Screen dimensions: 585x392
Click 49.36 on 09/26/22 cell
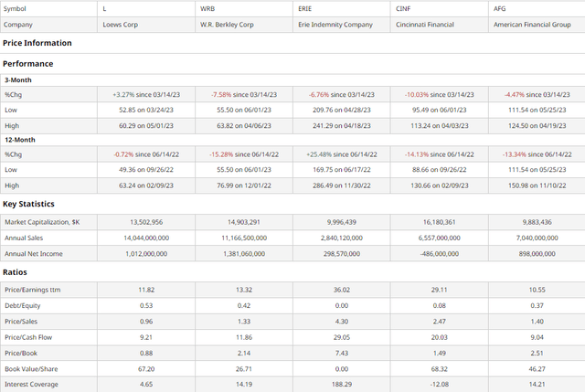click(x=146, y=170)
